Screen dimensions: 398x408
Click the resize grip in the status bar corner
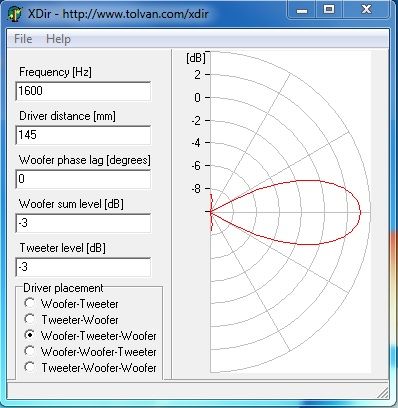coord(383,393)
